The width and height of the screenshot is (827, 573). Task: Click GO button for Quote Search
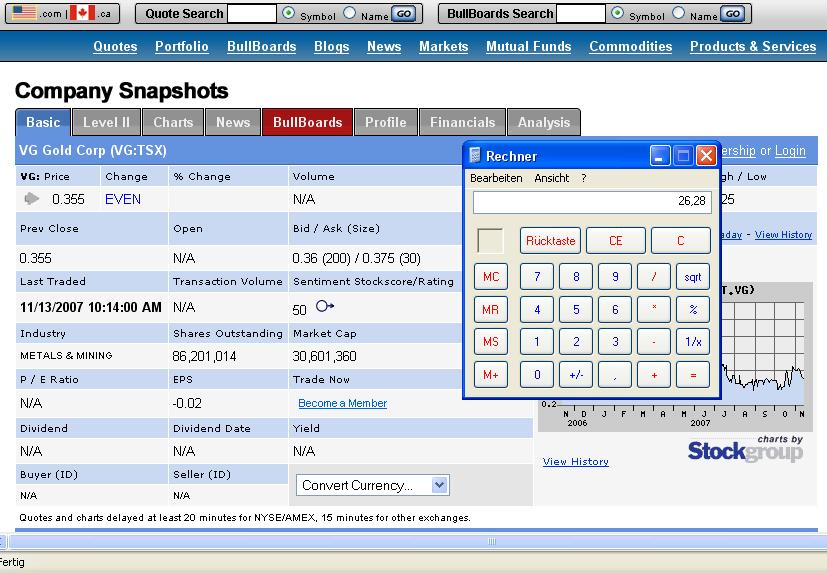[x=403, y=14]
